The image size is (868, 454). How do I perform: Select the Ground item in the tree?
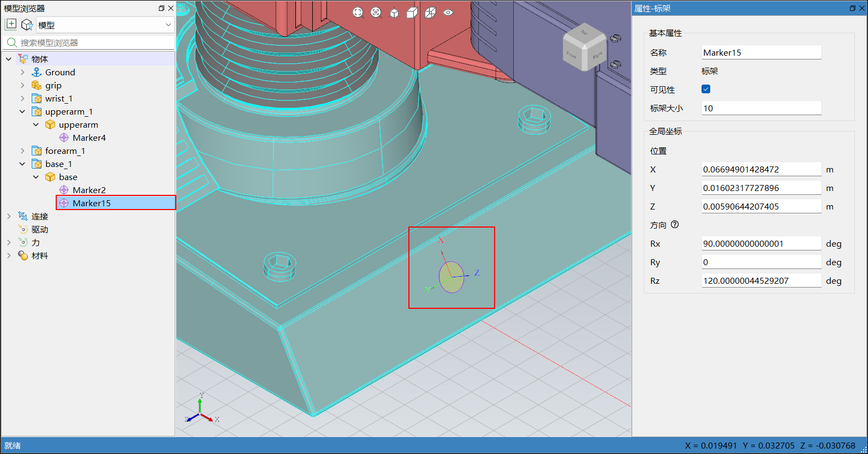click(60, 72)
